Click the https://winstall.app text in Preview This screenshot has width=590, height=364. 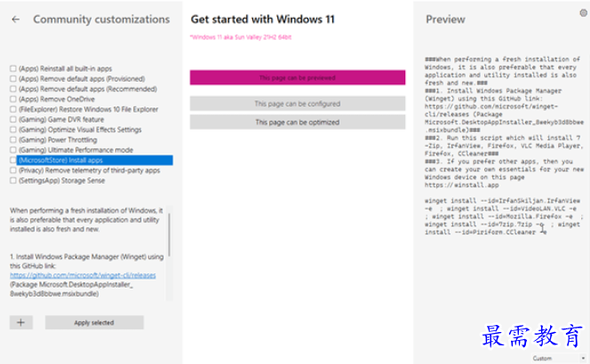point(462,185)
